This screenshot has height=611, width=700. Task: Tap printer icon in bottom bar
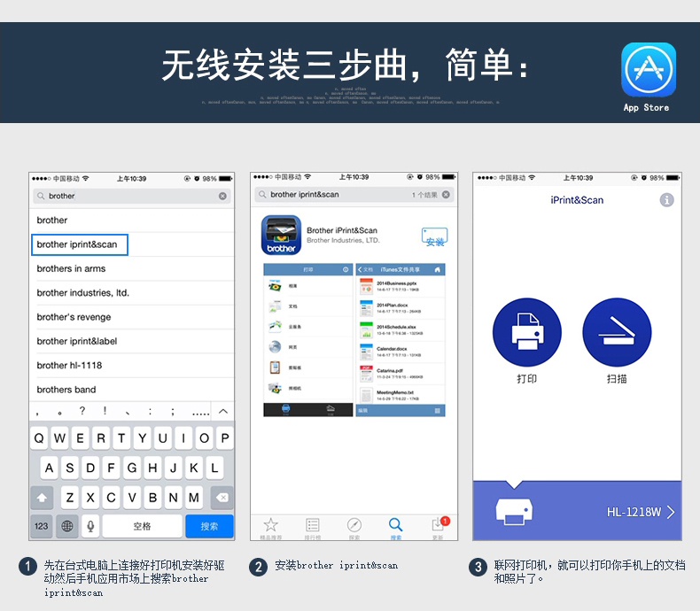click(x=514, y=512)
